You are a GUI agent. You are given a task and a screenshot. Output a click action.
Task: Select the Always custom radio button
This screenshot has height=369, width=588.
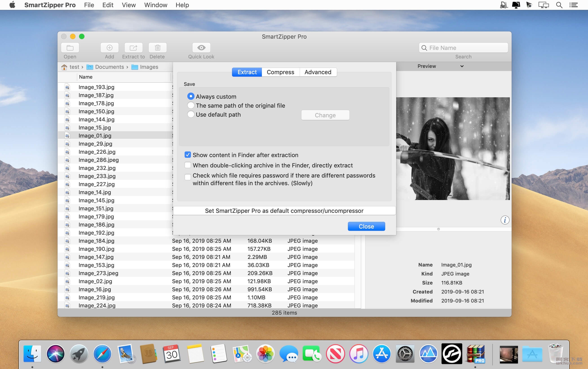pyautogui.click(x=191, y=96)
